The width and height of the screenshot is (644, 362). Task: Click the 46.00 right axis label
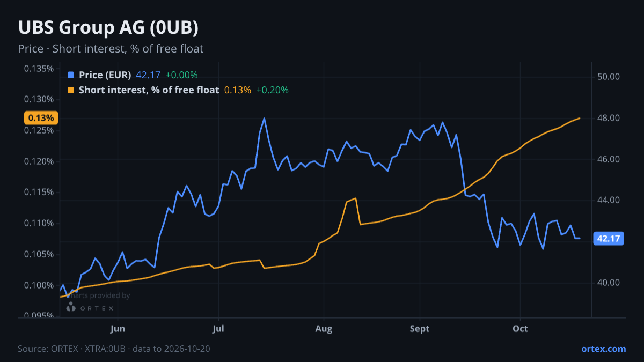point(609,159)
